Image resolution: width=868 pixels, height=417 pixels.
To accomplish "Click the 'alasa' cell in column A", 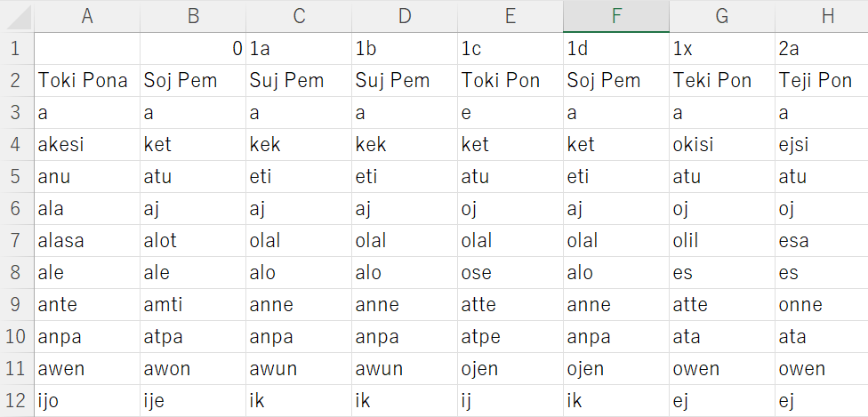I will pyautogui.click(x=87, y=241).
